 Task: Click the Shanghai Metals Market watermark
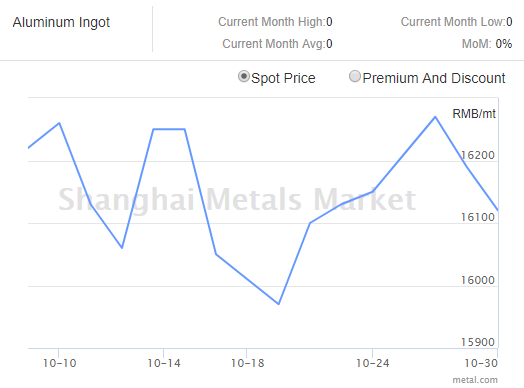point(237,200)
